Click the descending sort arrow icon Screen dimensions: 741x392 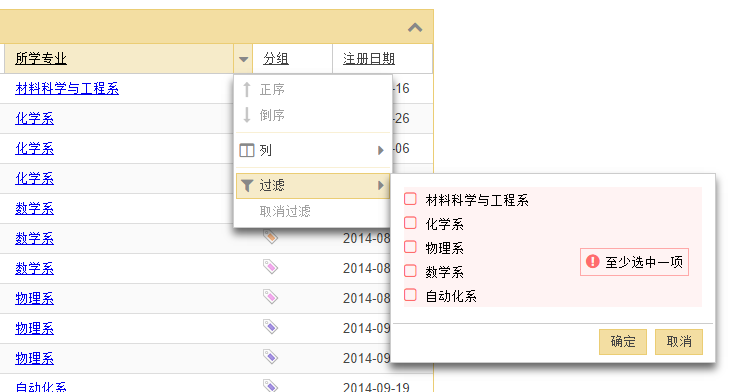[247, 115]
